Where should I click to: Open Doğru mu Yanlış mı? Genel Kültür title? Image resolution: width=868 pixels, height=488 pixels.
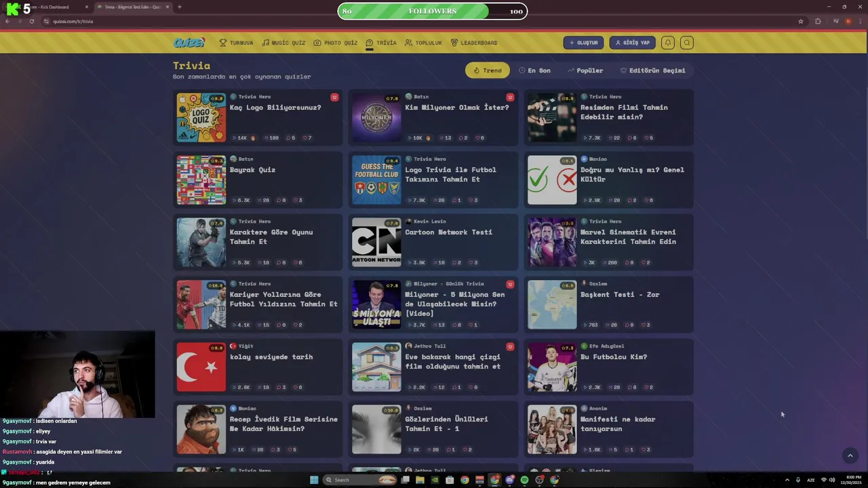(x=632, y=174)
